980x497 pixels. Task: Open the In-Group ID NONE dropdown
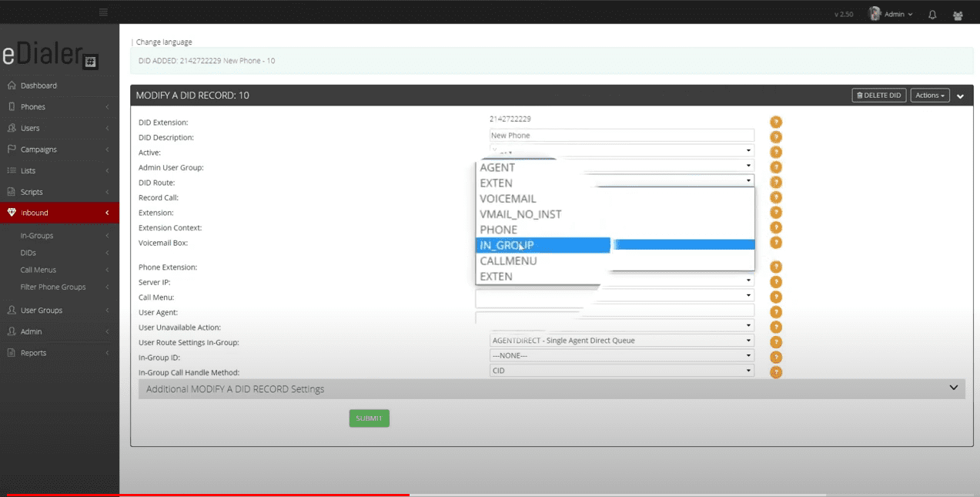pos(622,356)
